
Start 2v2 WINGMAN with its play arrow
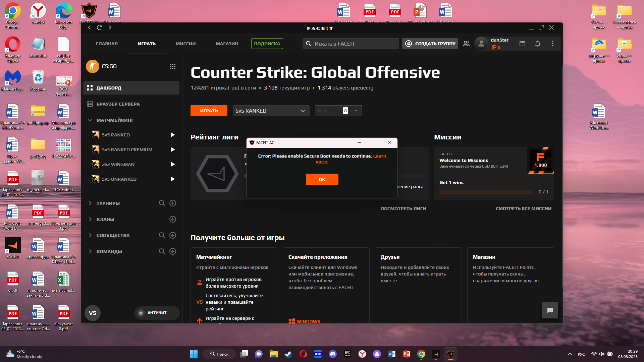tap(172, 164)
